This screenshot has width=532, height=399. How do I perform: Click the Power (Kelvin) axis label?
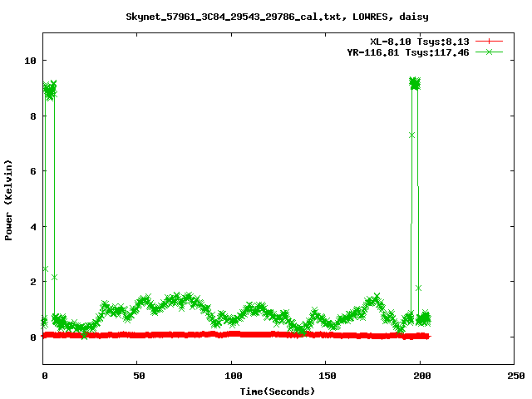[8, 200]
